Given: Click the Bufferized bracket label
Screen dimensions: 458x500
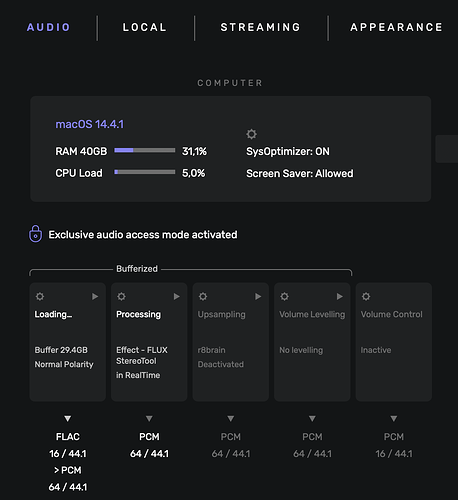Looking at the screenshot, I should (137, 269).
